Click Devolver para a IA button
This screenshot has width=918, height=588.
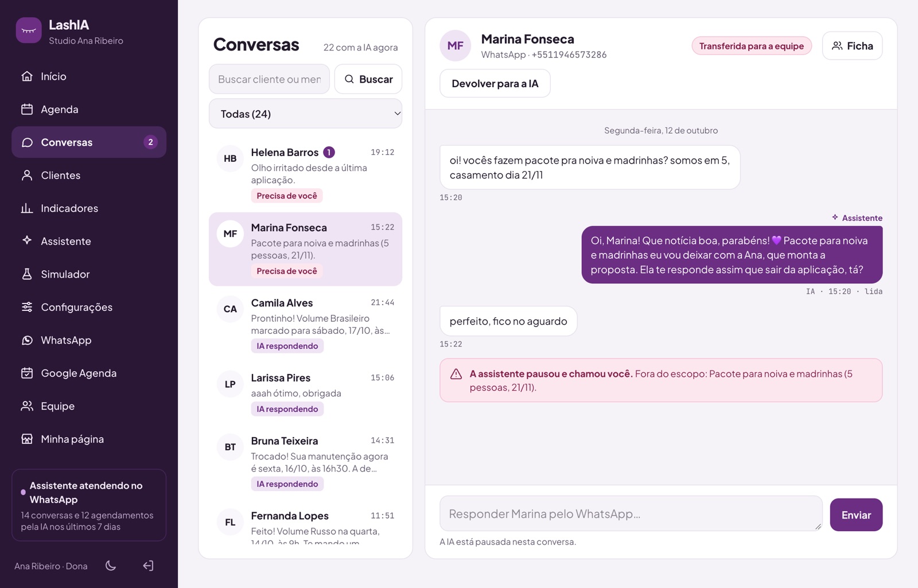[495, 84]
